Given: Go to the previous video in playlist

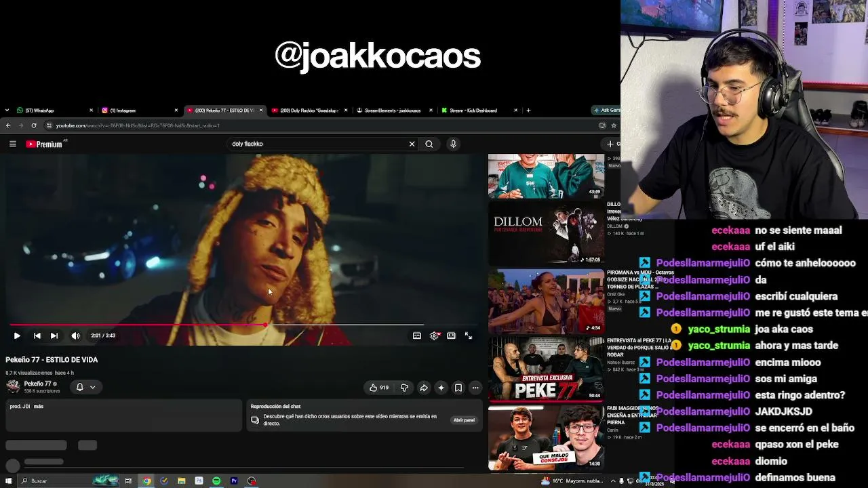Looking at the screenshot, I should 37,335.
